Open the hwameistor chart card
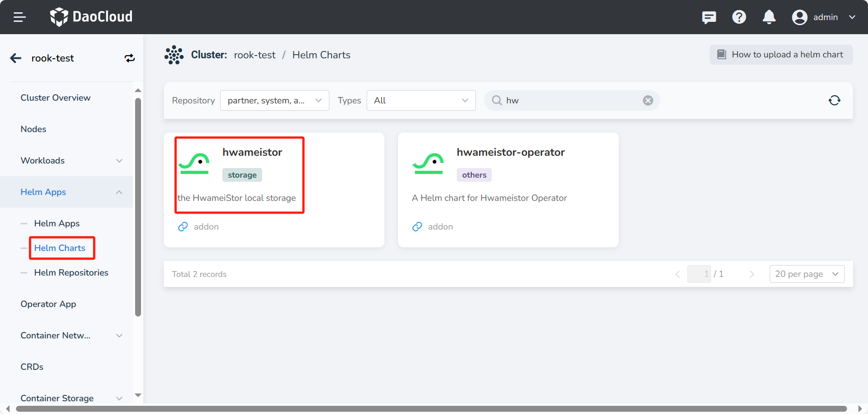This screenshot has width=868, height=414. (273, 189)
